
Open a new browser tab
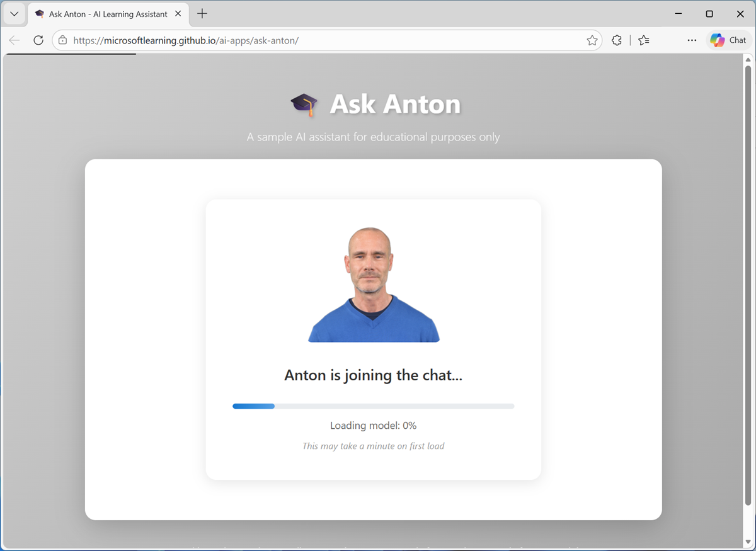click(202, 13)
